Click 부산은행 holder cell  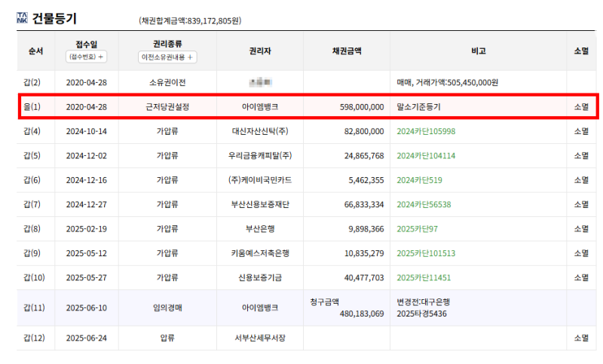coord(260,229)
